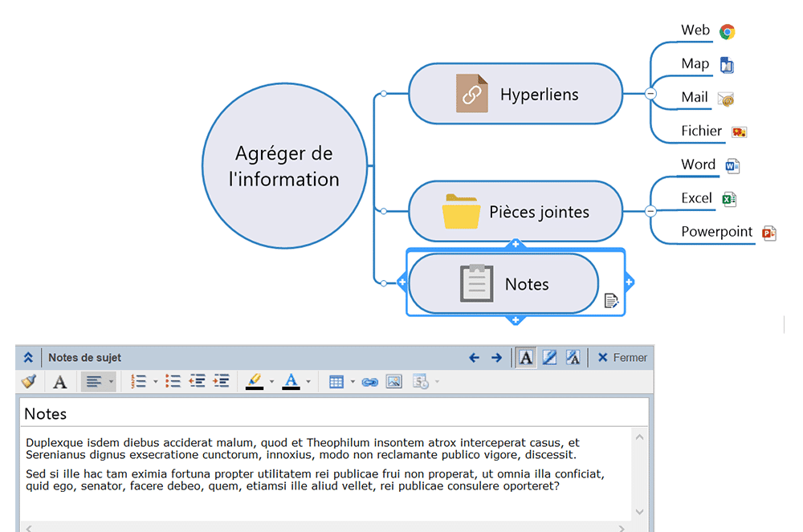
Task: Go to the next topic note arrow
Action: [x=496, y=358]
